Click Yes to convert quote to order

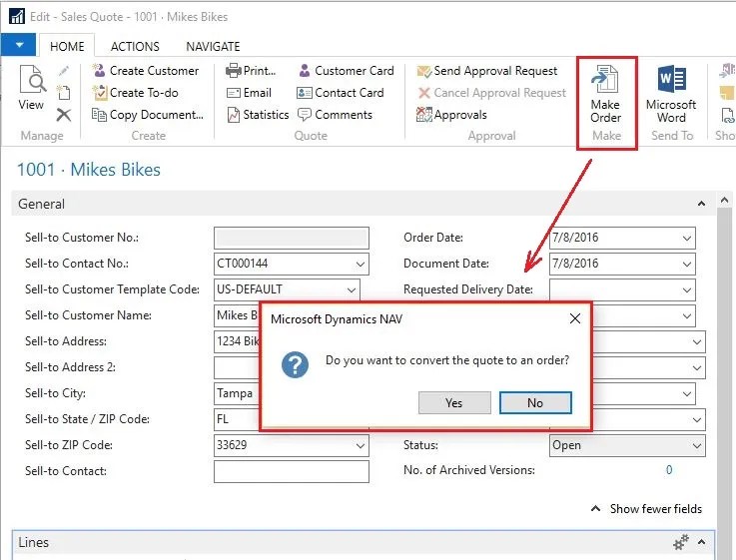pyautogui.click(x=454, y=403)
